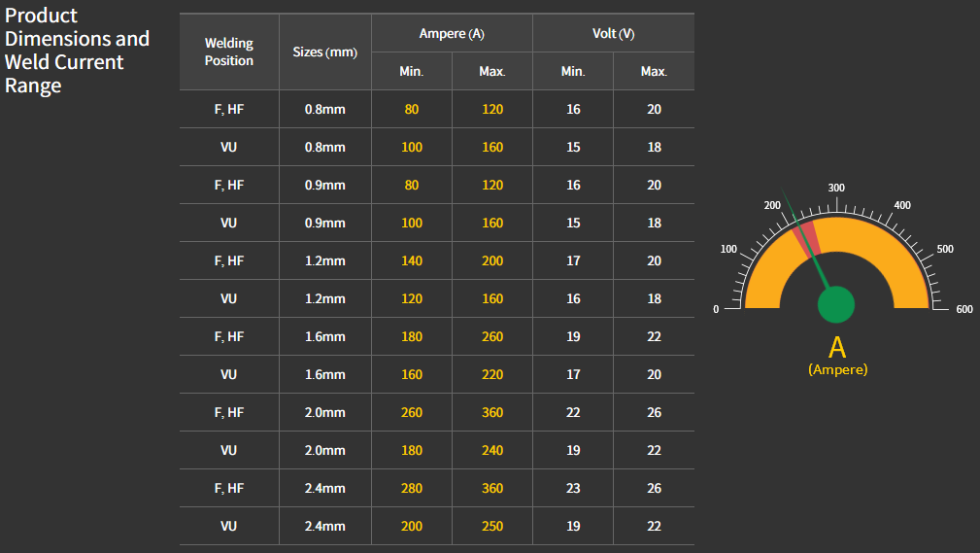Click the green hub of the ampere gauge

835,303
